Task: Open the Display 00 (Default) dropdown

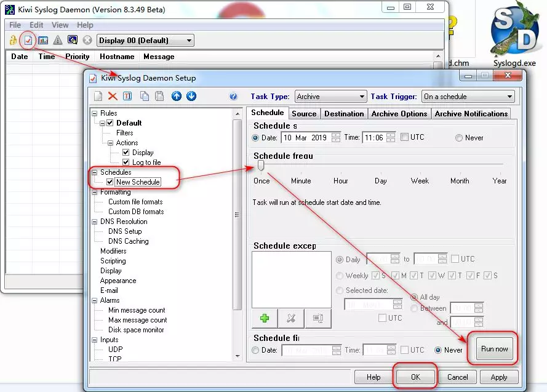Action: (145, 41)
